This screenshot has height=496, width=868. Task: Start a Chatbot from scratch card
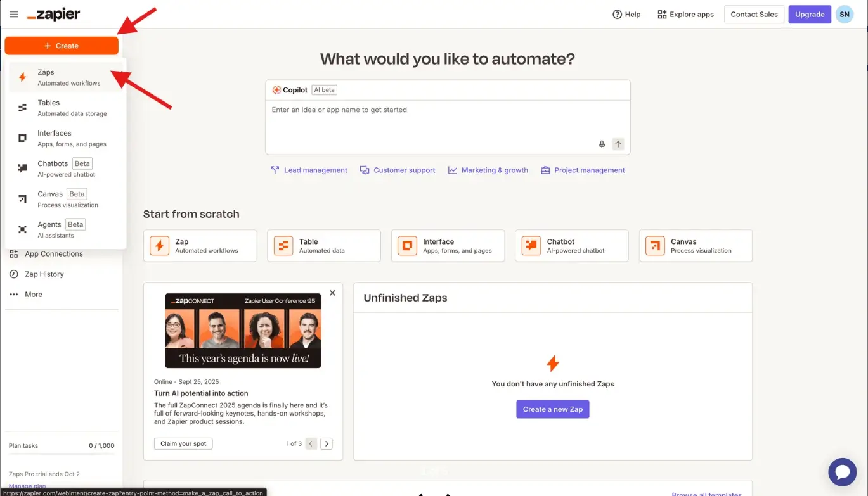[x=572, y=246]
